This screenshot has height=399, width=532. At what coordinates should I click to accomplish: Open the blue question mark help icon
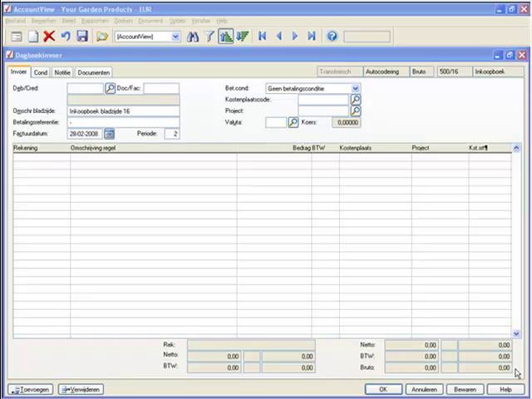point(332,36)
